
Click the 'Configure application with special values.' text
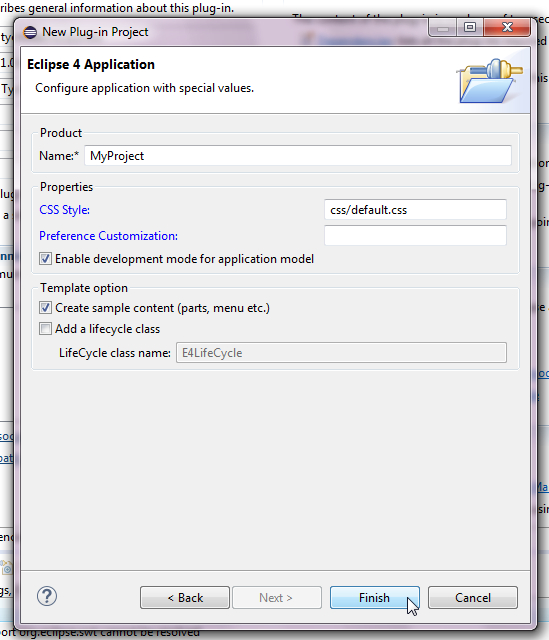[144, 88]
